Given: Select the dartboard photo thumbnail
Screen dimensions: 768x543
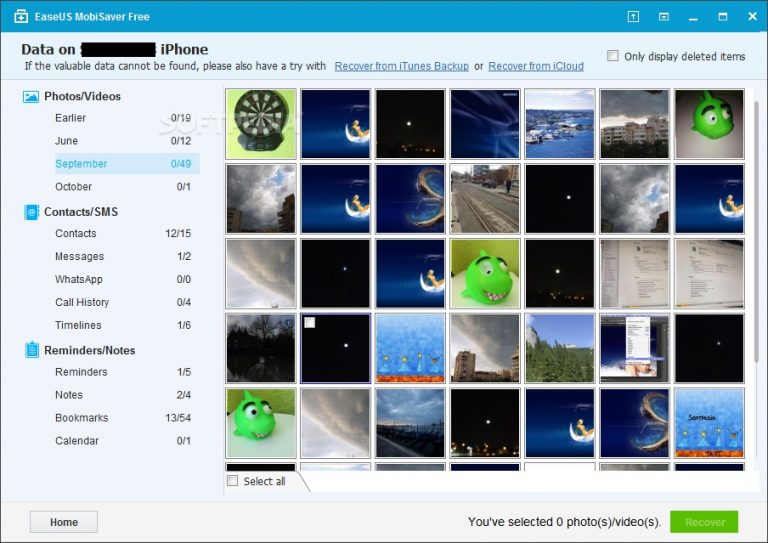Looking at the screenshot, I should (261, 124).
